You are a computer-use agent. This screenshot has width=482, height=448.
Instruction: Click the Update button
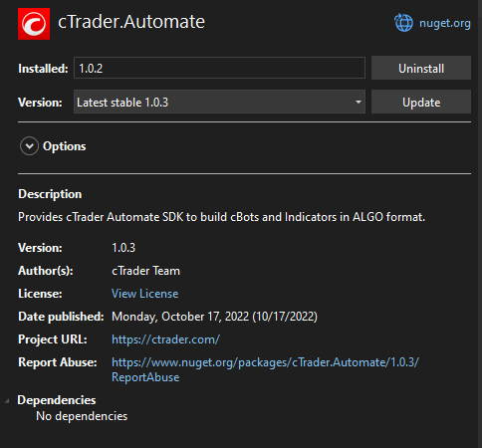click(421, 102)
